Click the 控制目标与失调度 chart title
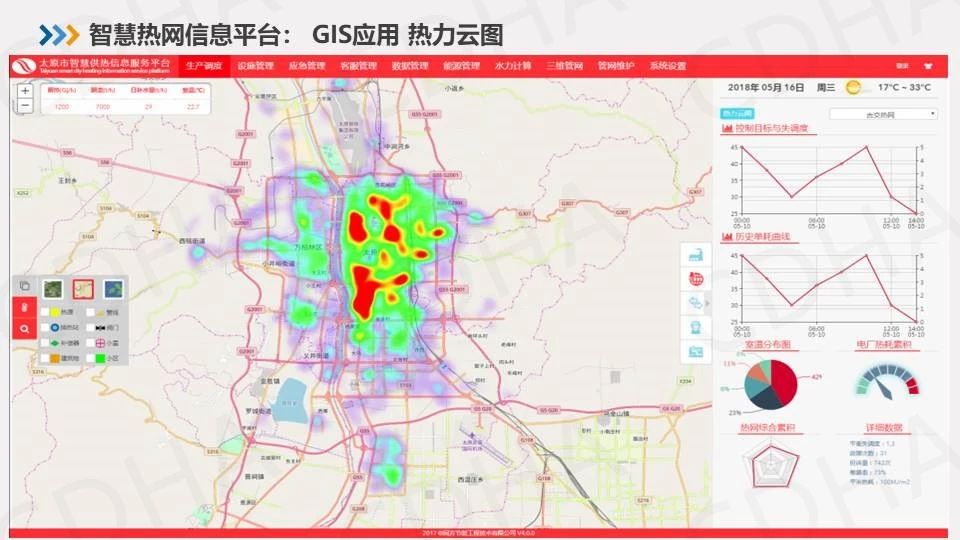Screen dimensions: 960x540 tap(770, 129)
